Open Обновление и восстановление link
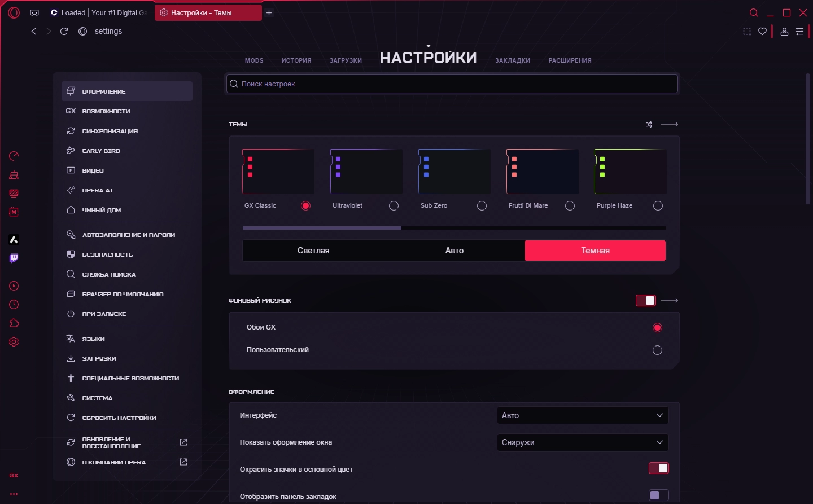This screenshot has height=504, width=813. click(x=127, y=442)
